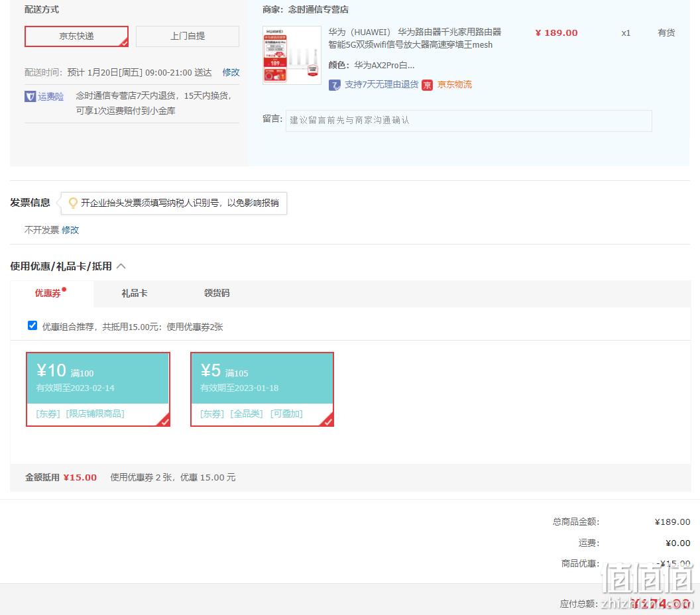Focus the 留言 message input field

click(x=469, y=121)
